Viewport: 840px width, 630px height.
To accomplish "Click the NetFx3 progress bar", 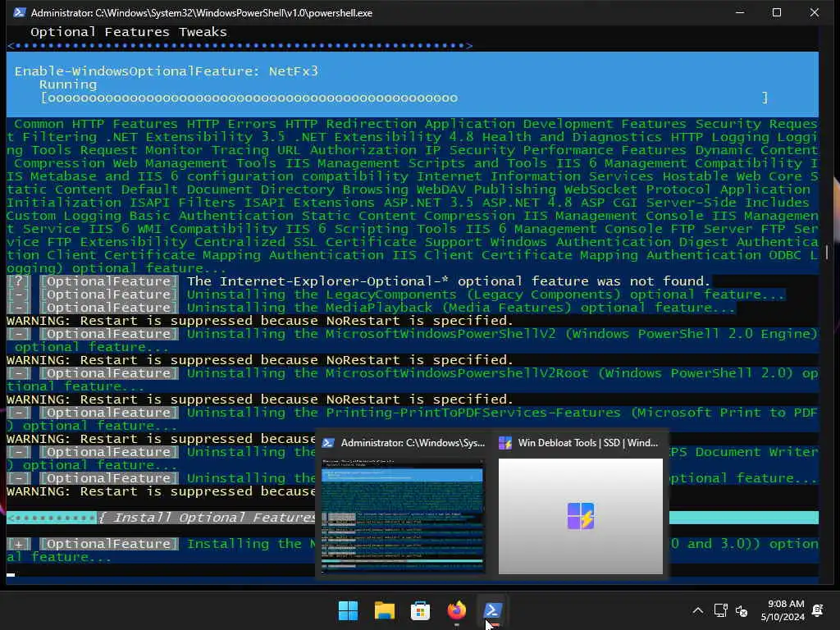I will pyautogui.click(x=404, y=98).
